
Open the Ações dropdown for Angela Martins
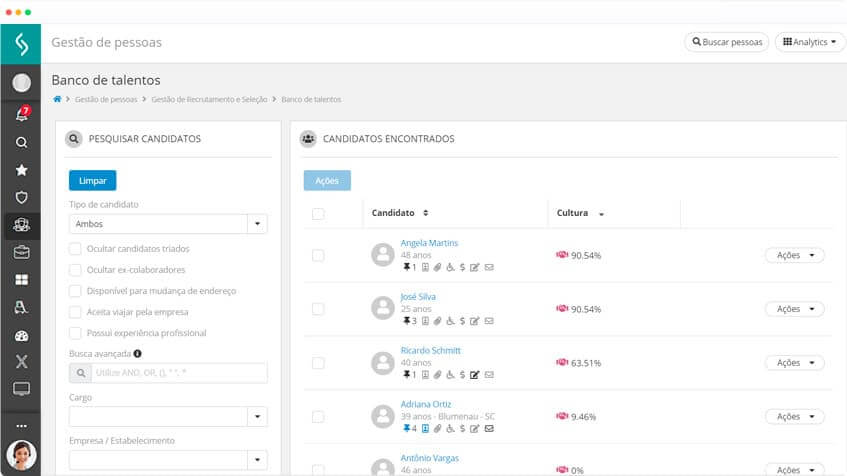pyautogui.click(x=794, y=255)
